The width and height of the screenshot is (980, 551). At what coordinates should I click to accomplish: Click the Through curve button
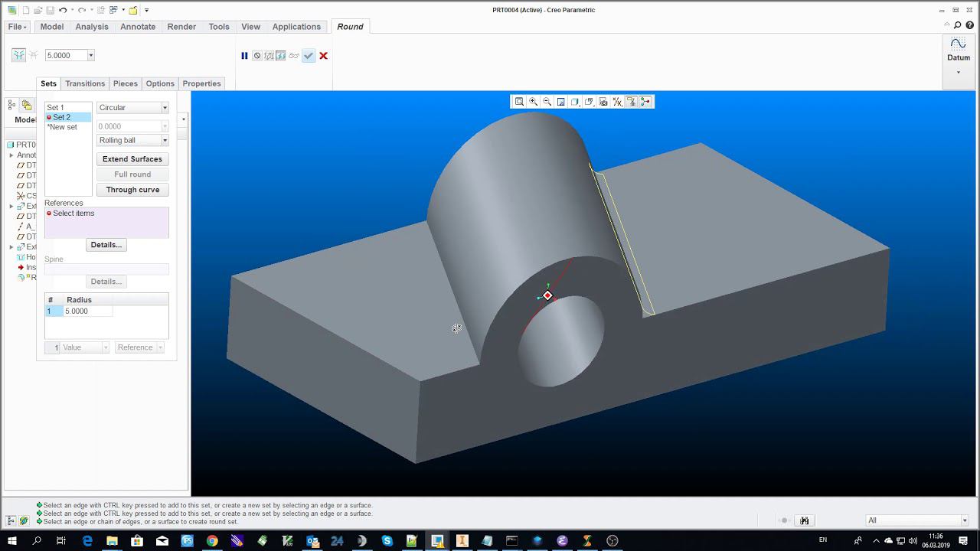(x=132, y=190)
